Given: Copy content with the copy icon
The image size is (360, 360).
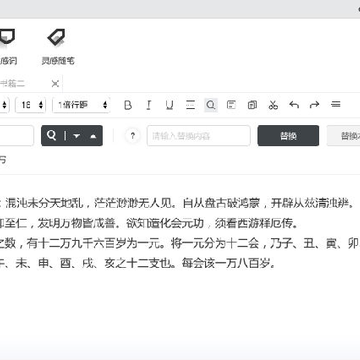Looking at the screenshot, I should [252, 105].
